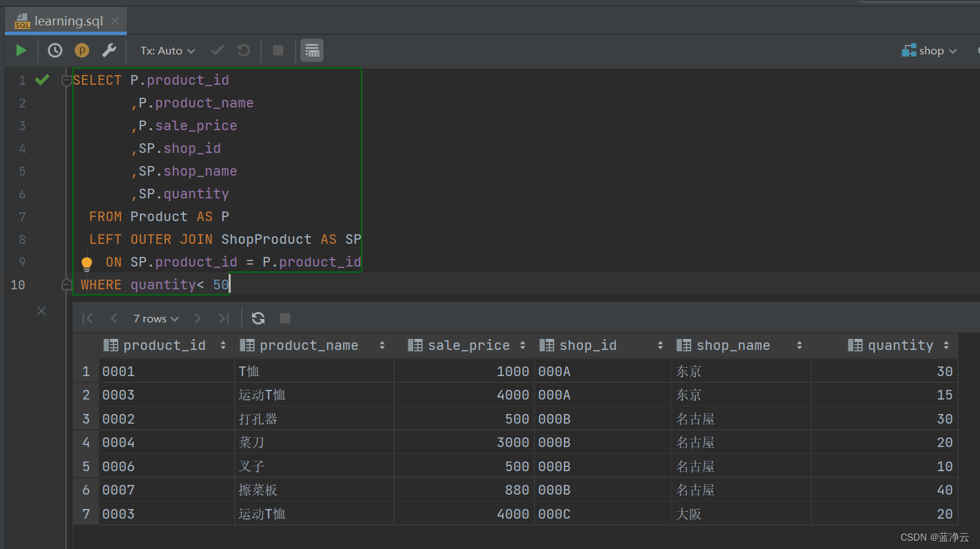Screen dimensions: 980x549
Task: Close the learning.sql tab
Action: click(x=115, y=21)
